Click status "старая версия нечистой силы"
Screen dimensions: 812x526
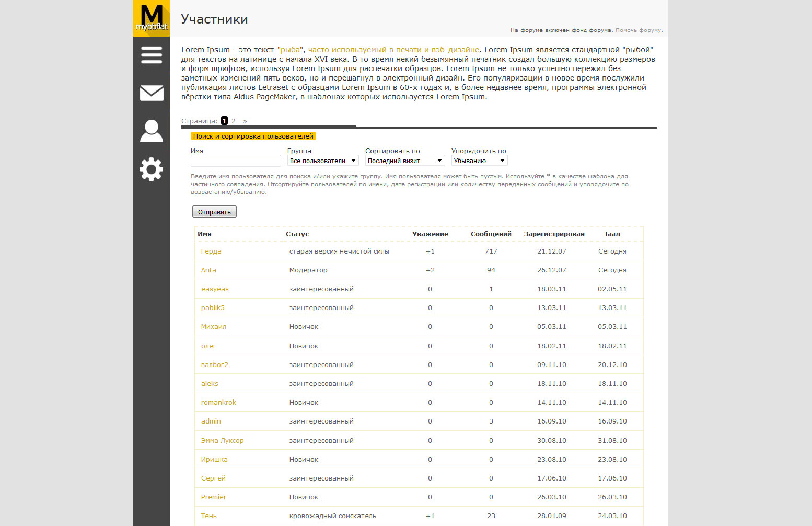(x=339, y=251)
